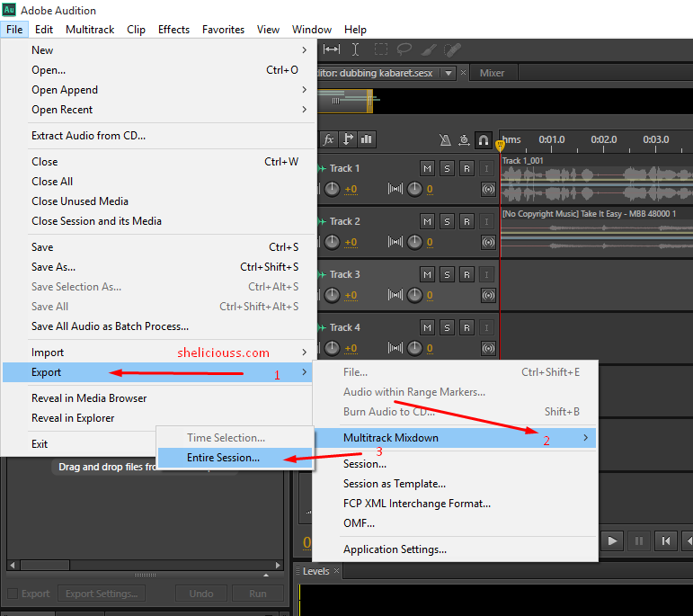Show the EQ view bars icon

coord(367,139)
